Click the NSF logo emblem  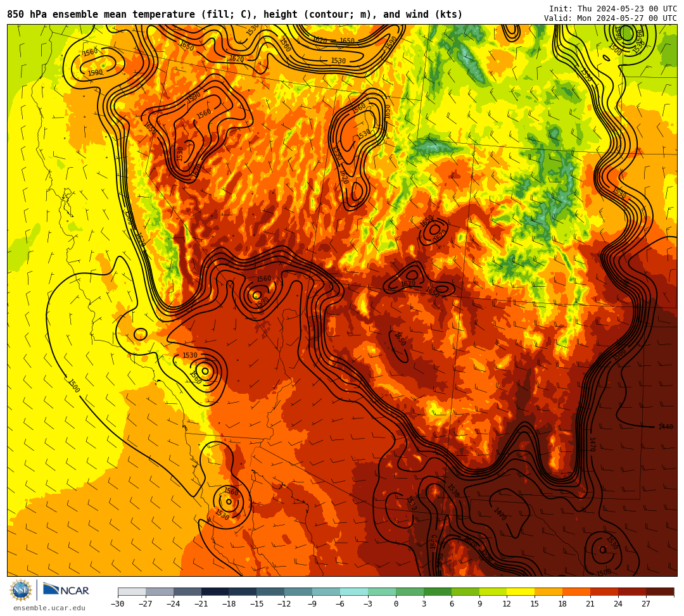coord(21,590)
